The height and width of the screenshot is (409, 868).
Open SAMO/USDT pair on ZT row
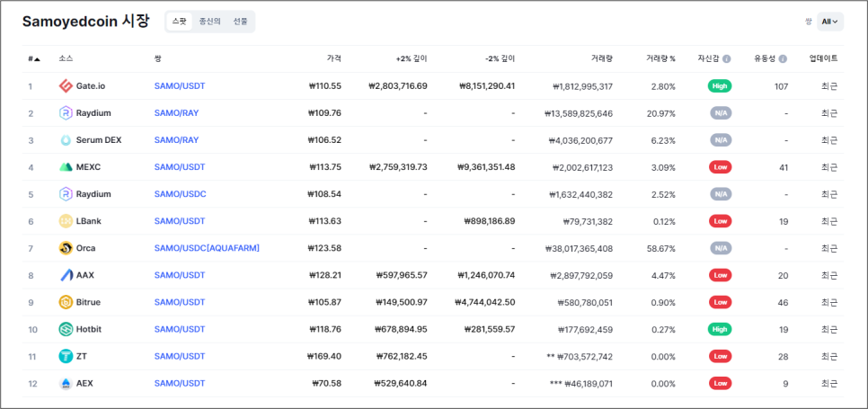pyautogui.click(x=180, y=357)
